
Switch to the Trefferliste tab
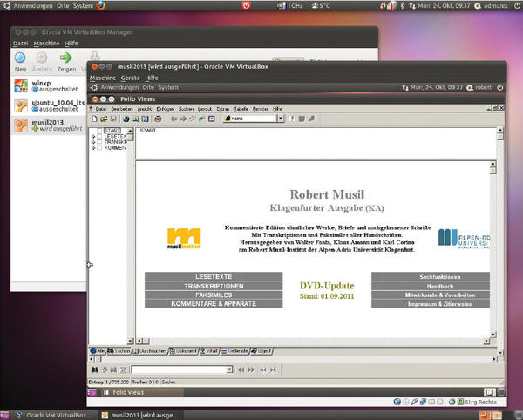[234, 351]
